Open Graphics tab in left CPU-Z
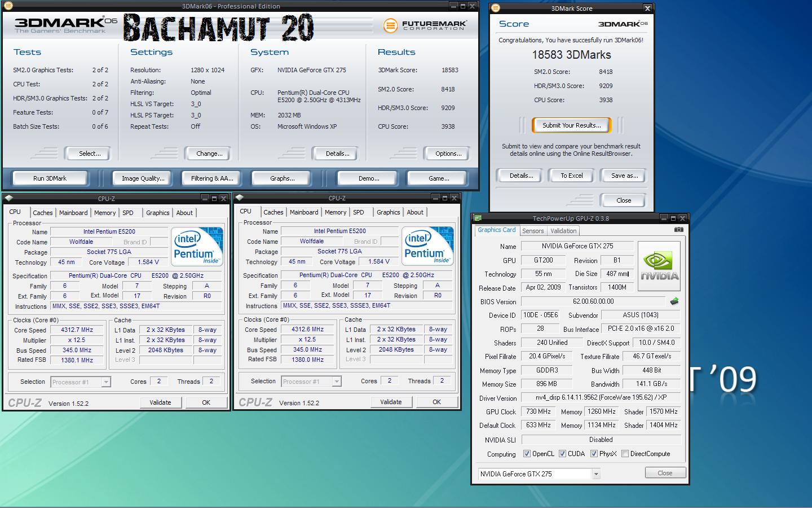 pos(158,213)
